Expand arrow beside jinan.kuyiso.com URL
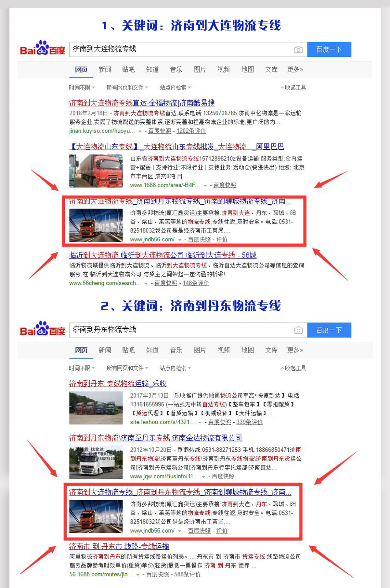 tap(140, 131)
